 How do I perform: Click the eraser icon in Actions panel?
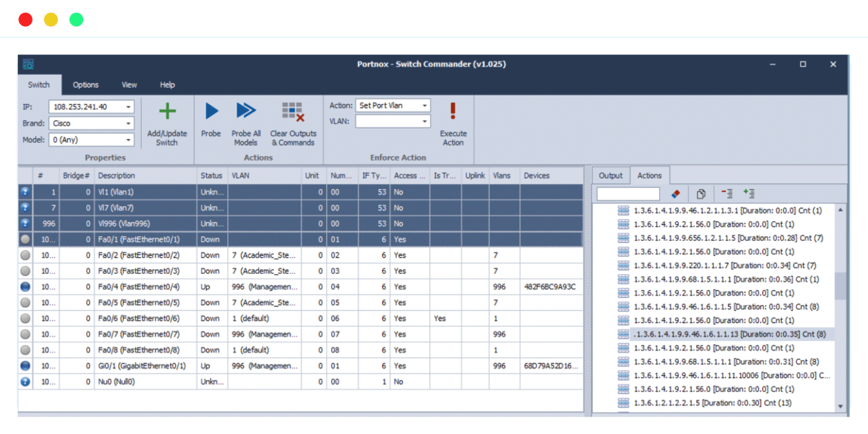675,193
